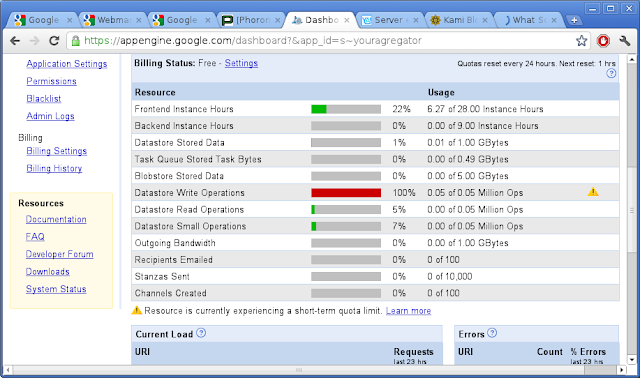Click Learn more about quota limit
The height and width of the screenshot is (378, 640).
click(x=408, y=311)
